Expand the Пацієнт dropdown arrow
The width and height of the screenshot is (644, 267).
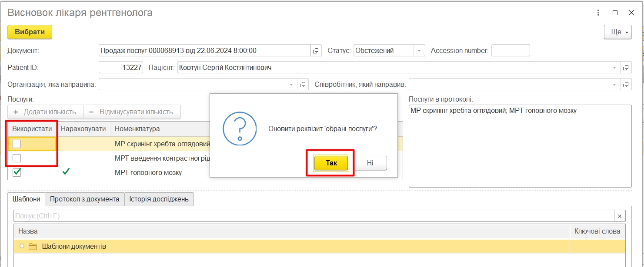[614, 68]
